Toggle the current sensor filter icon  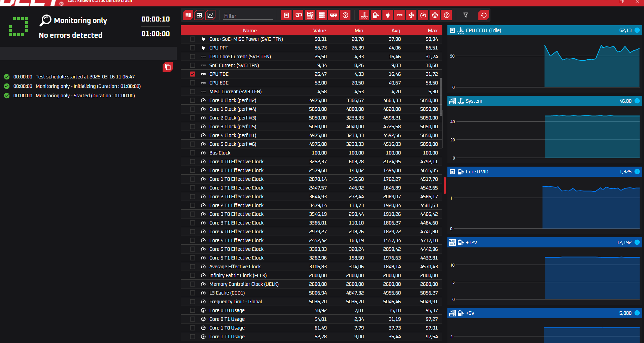tap(400, 15)
